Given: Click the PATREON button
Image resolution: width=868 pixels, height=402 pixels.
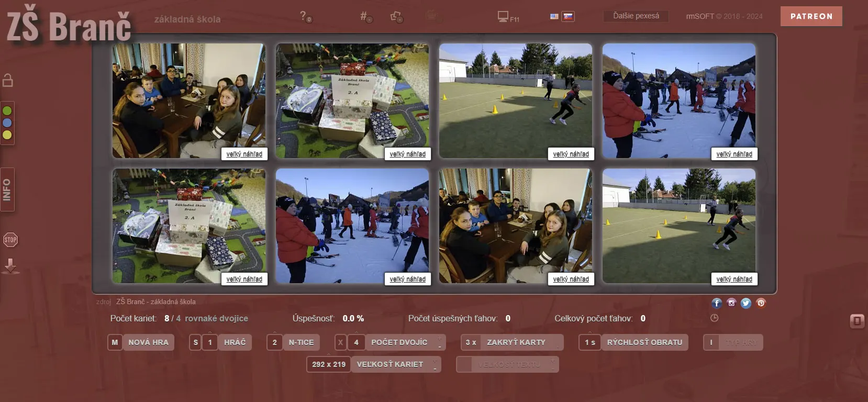Looking at the screenshot, I should [x=811, y=16].
